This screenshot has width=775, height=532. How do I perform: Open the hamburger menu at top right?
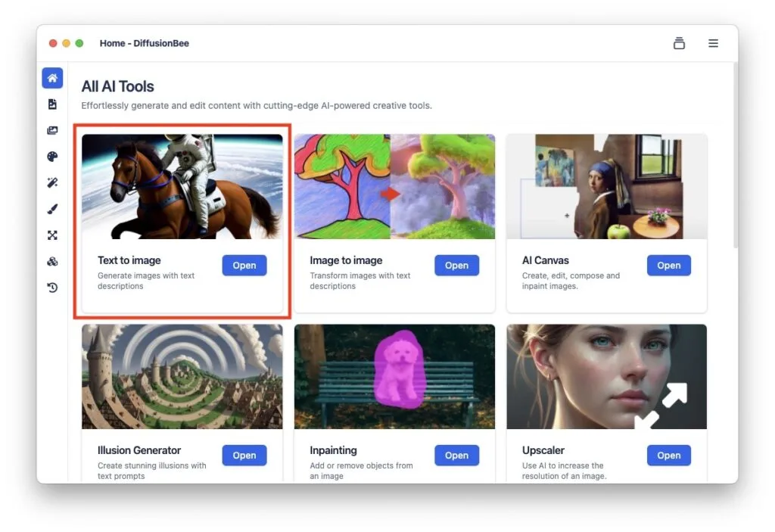713,43
